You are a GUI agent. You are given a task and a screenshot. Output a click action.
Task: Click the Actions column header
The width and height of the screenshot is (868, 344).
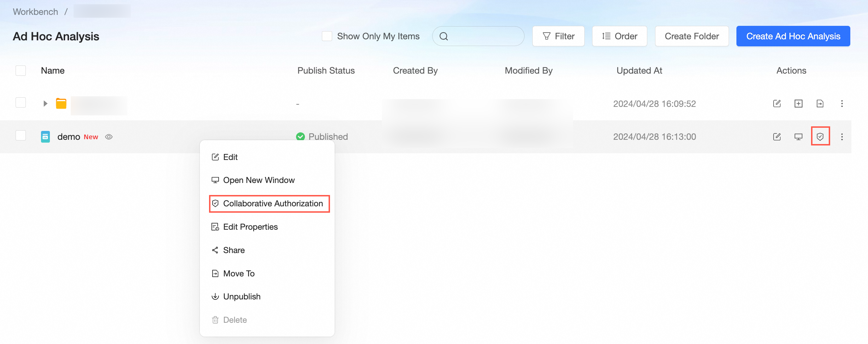pyautogui.click(x=791, y=70)
